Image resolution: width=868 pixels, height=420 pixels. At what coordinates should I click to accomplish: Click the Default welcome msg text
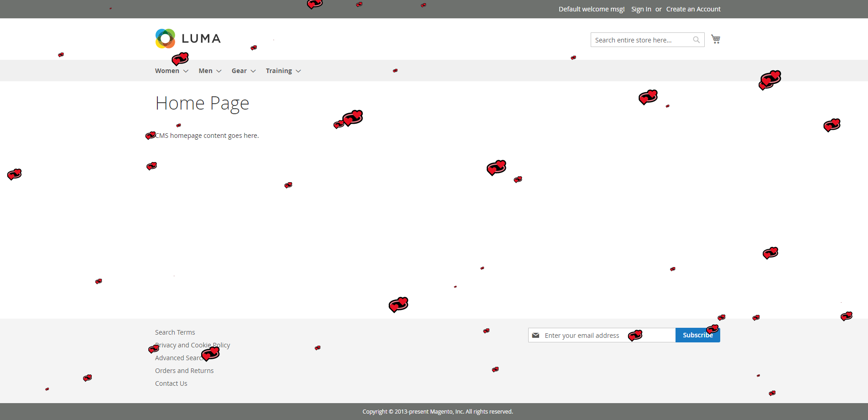click(592, 9)
